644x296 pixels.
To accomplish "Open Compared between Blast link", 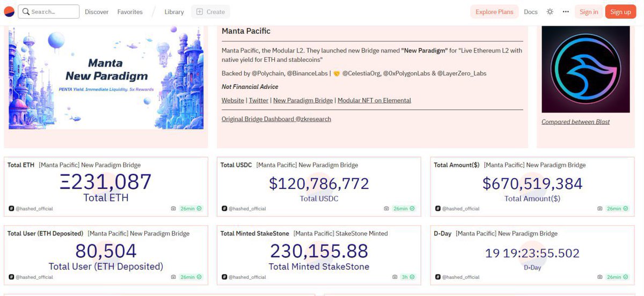I will click(576, 122).
